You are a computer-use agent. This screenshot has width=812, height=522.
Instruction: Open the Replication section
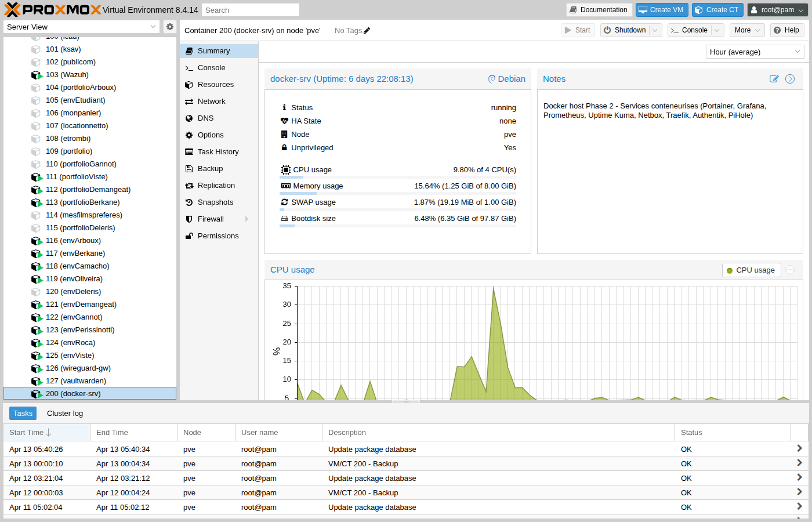pos(219,186)
